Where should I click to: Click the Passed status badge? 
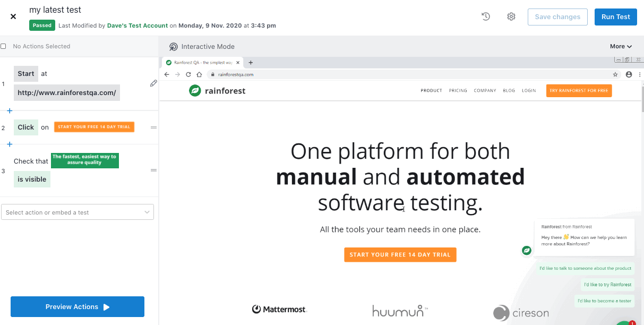pos(42,25)
